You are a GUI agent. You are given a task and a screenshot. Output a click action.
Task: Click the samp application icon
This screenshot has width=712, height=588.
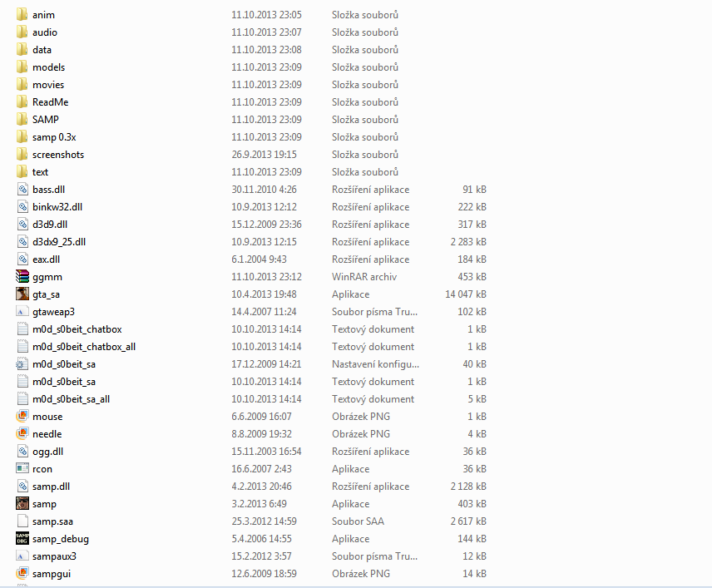click(x=22, y=504)
